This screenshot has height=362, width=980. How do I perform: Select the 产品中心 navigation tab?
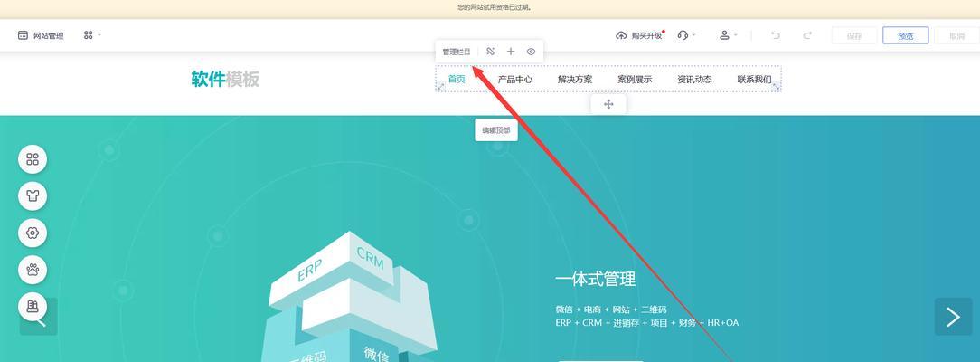515,80
